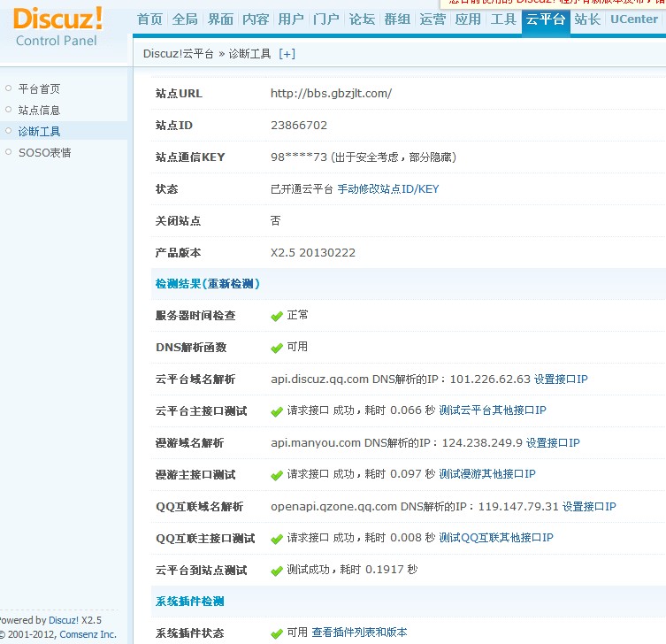Open the 首页 top menu

150,19
